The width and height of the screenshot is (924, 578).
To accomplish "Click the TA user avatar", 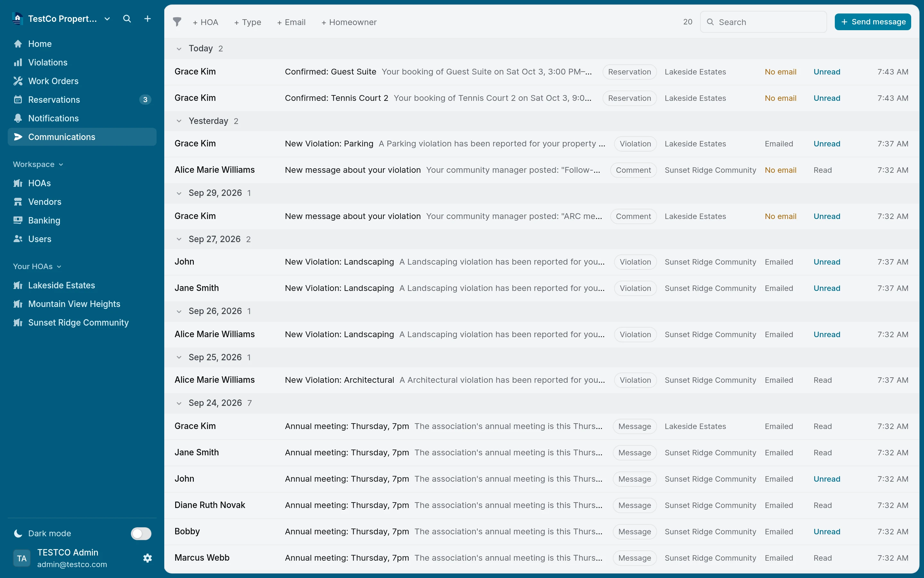I will pos(22,558).
